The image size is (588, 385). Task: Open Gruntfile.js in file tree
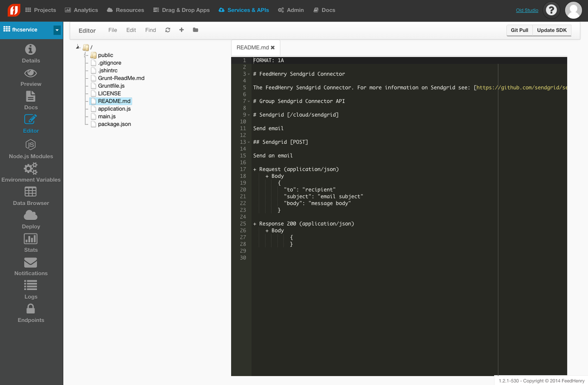pos(111,86)
